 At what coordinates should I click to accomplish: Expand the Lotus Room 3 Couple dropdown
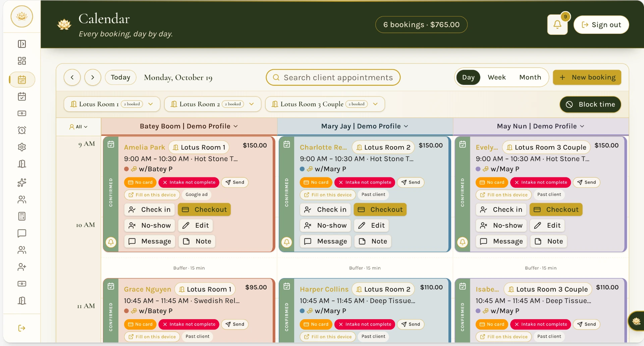click(x=325, y=104)
